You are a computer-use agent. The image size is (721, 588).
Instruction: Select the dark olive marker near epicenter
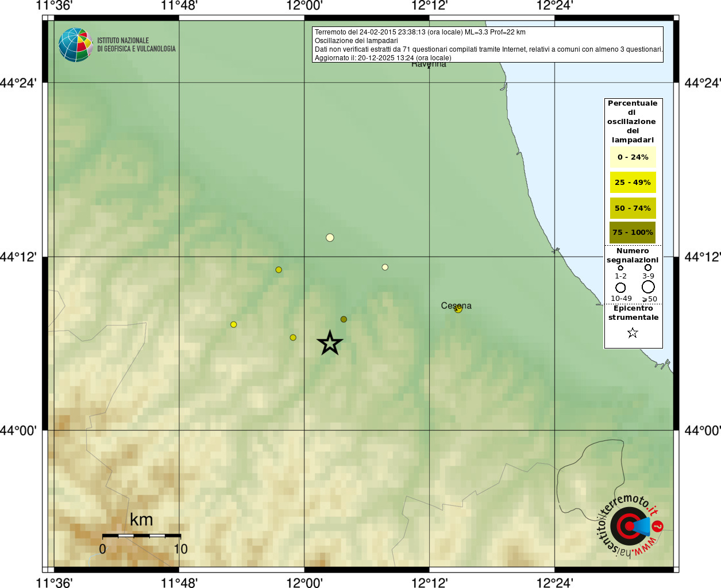344,319
